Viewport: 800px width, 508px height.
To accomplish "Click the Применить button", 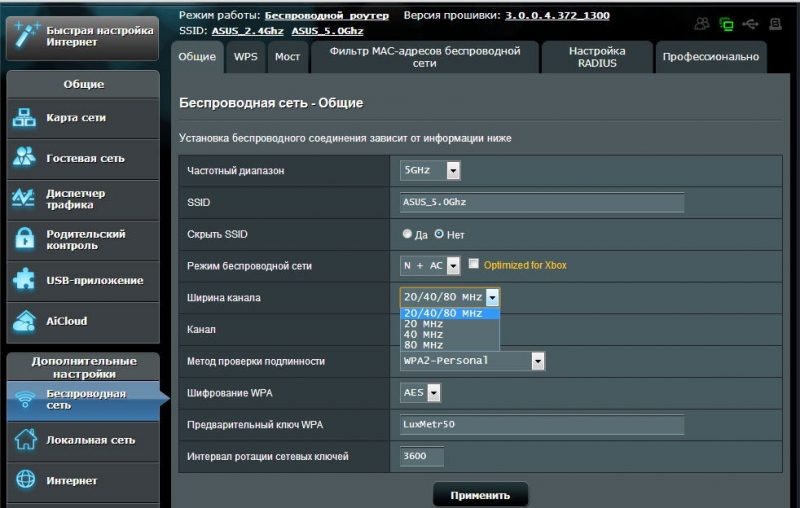I will (x=480, y=495).
